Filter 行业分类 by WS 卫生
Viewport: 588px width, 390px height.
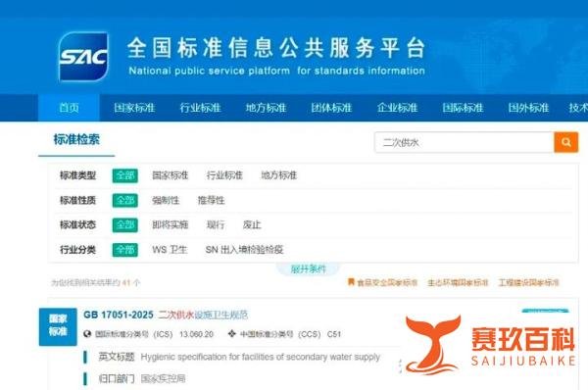(x=170, y=250)
